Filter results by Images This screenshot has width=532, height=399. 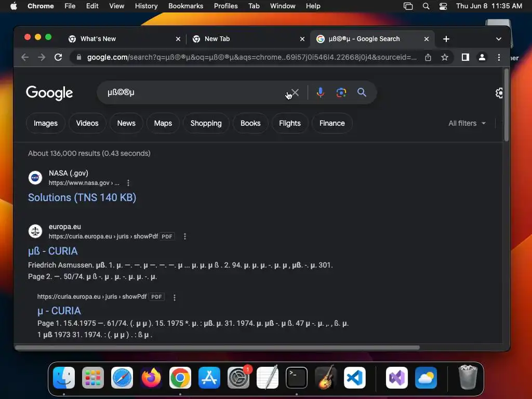point(46,123)
